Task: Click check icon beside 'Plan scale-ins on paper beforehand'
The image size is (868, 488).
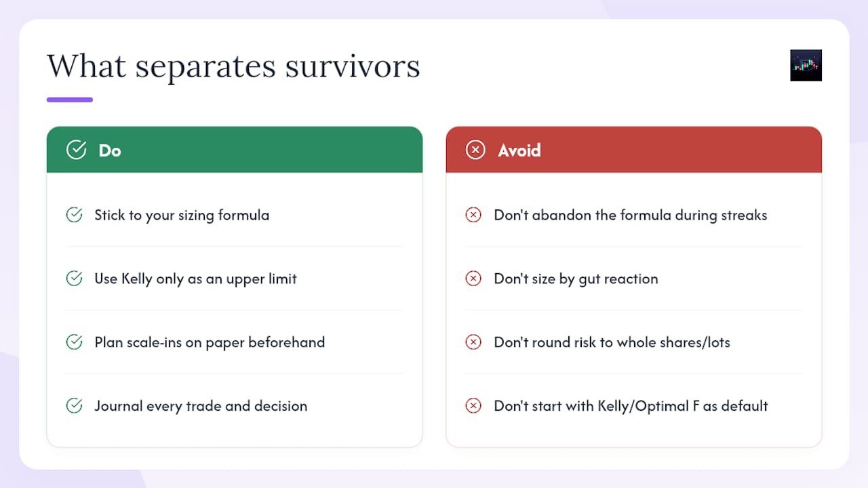Action: coord(74,342)
